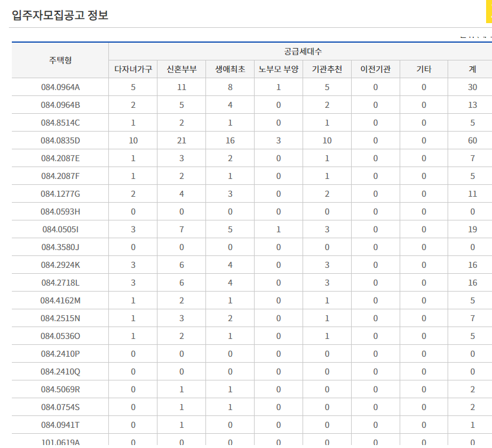Select housing type 084.1277G
The image size is (492, 448).
pyautogui.click(x=60, y=194)
